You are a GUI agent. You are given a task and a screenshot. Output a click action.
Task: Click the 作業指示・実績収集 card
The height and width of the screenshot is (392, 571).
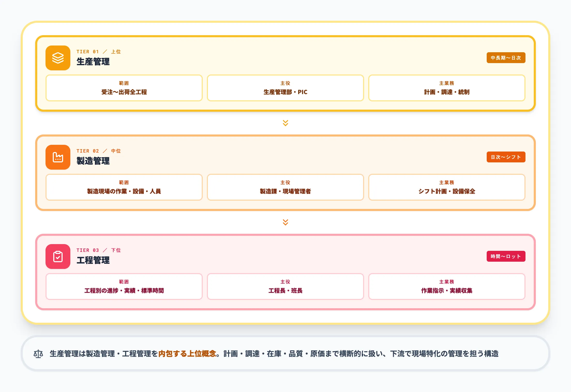click(447, 287)
